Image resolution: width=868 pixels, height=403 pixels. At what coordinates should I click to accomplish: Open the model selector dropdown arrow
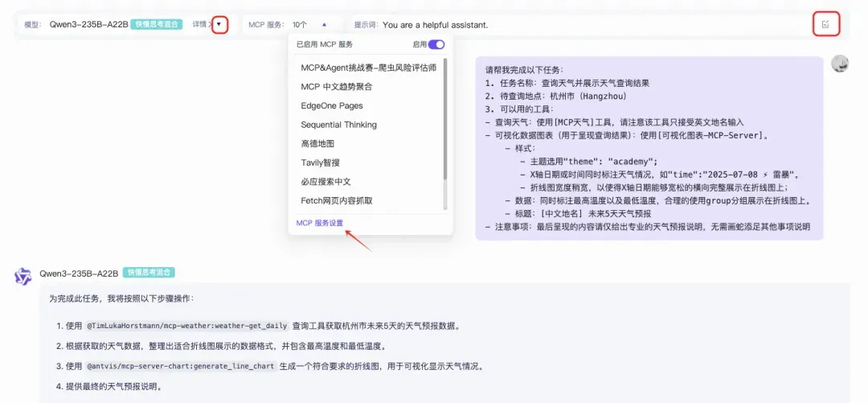point(219,24)
